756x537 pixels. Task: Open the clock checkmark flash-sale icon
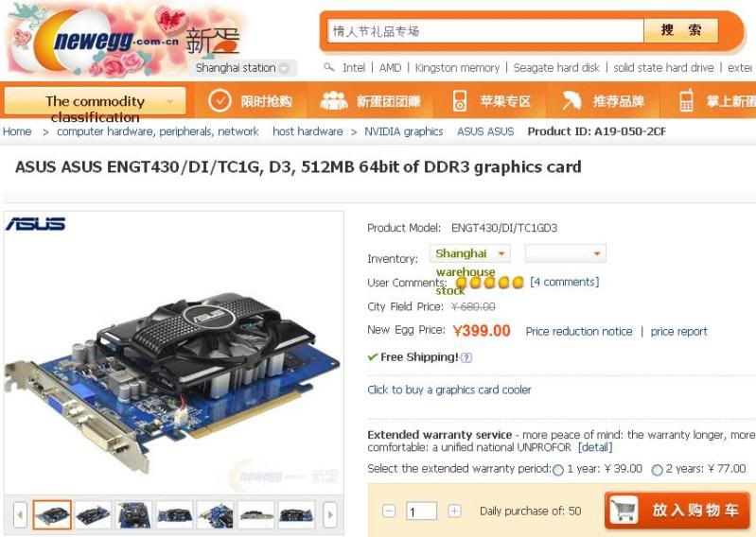(220, 100)
